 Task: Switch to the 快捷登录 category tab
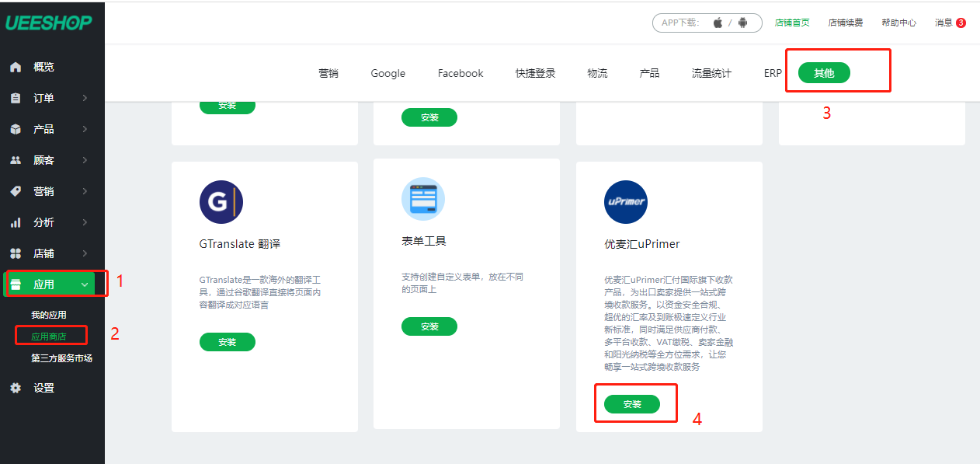point(536,73)
